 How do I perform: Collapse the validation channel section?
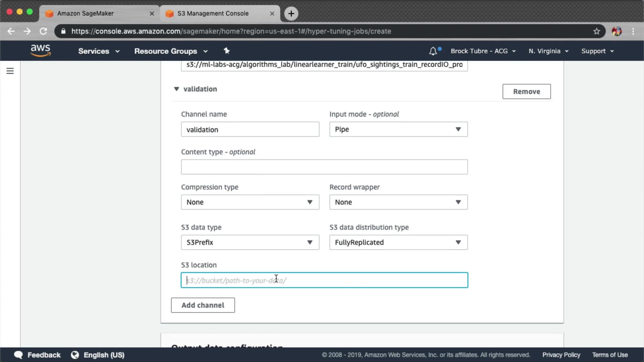176,89
